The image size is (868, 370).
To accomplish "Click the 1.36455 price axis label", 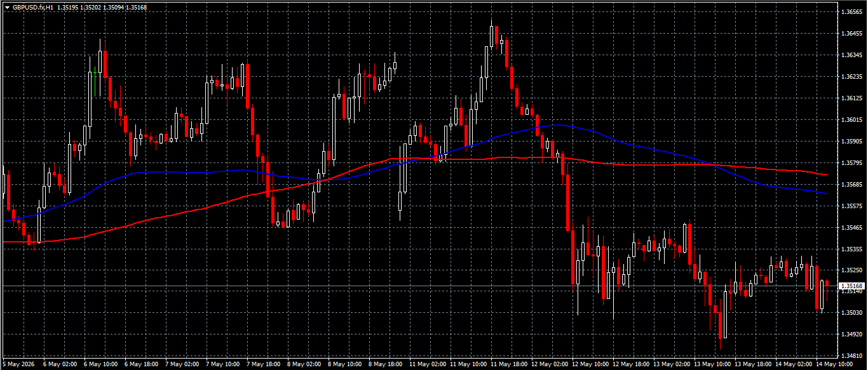I will [x=851, y=34].
